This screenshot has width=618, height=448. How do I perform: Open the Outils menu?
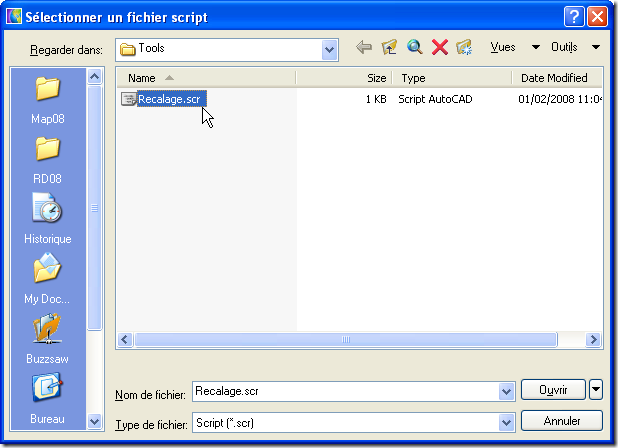point(575,48)
